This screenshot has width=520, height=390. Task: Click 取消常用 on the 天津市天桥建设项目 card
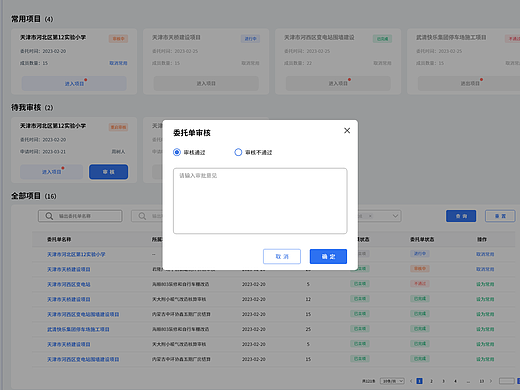(x=250, y=63)
